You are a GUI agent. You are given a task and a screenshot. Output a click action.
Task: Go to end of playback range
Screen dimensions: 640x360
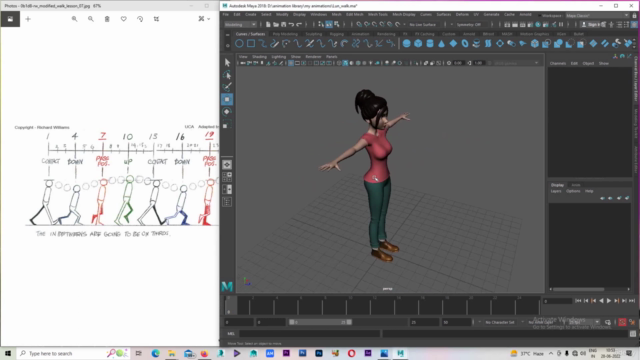pos(632,301)
